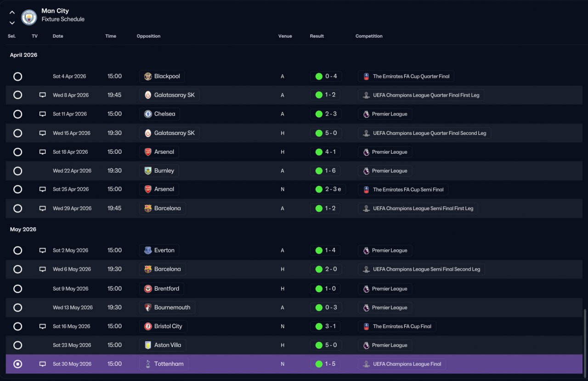Select the radio button for Blackpool fixture

[17, 76]
